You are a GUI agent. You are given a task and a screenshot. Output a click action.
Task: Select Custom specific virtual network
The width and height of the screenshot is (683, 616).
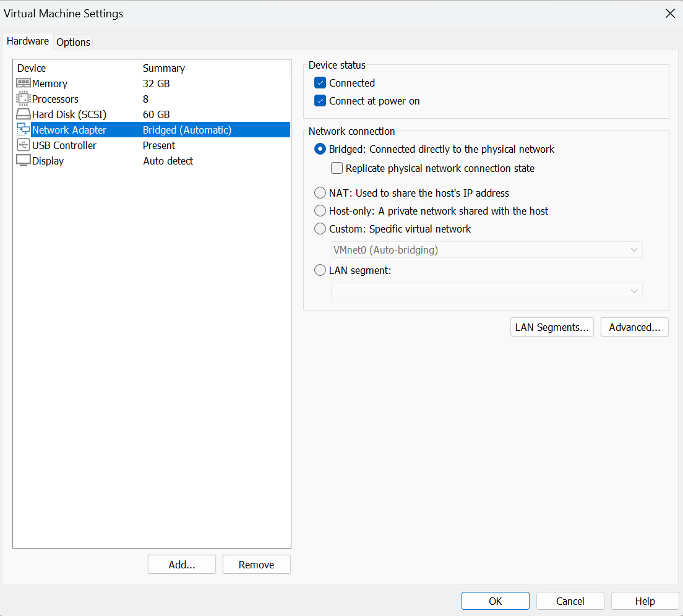click(x=320, y=229)
